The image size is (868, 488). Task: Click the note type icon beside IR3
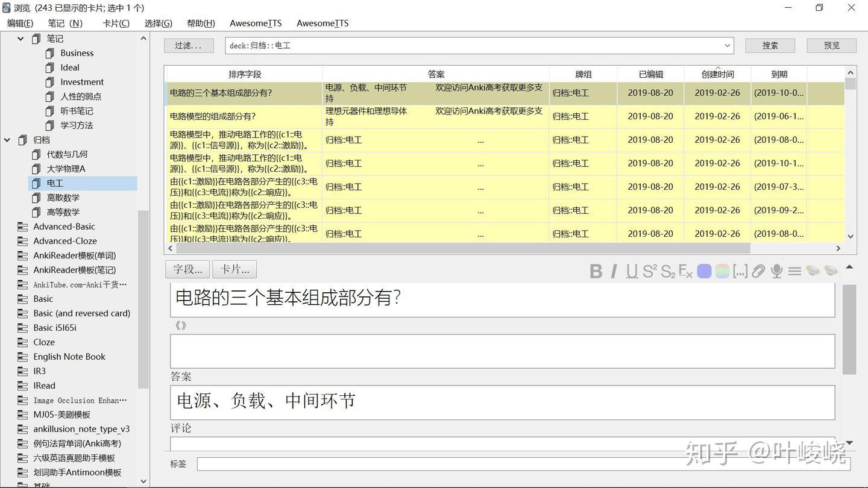point(23,371)
